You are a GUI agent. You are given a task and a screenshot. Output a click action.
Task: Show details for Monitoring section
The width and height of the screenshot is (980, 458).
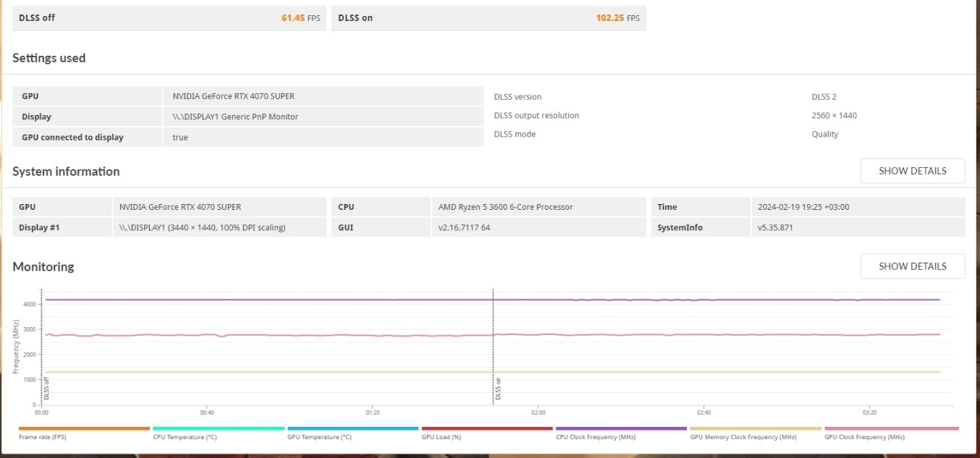[x=913, y=266]
